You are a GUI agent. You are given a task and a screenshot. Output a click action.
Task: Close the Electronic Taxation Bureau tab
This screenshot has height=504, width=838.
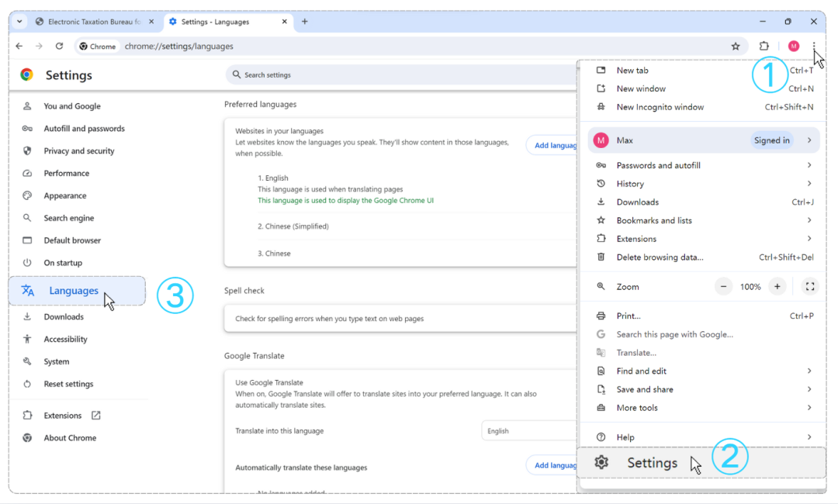(x=151, y=22)
